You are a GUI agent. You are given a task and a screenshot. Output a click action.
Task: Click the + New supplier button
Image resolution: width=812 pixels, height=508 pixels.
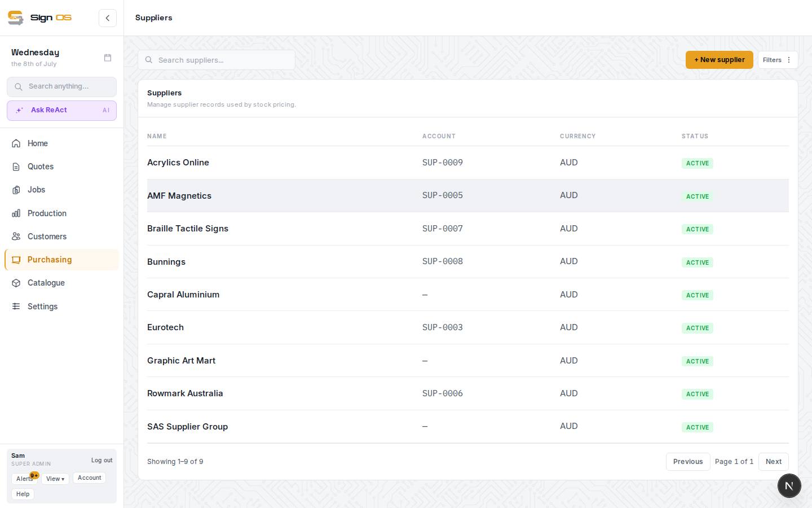(720, 60)
